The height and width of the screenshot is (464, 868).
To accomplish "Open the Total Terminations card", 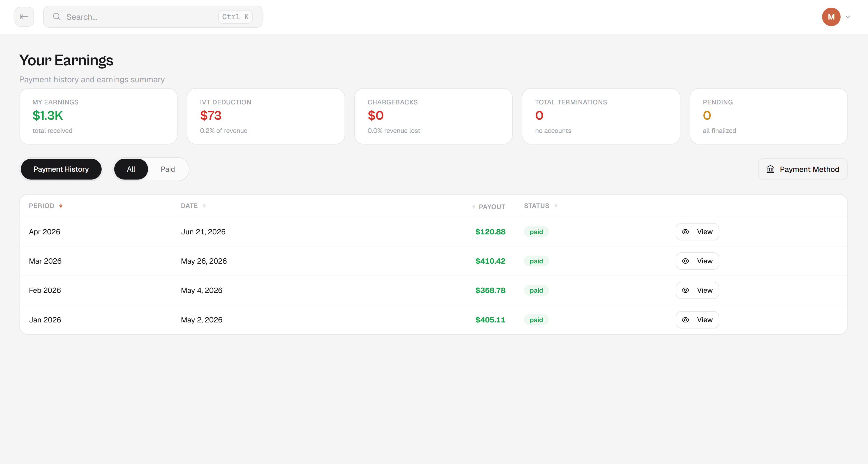I will pos(601,116).
